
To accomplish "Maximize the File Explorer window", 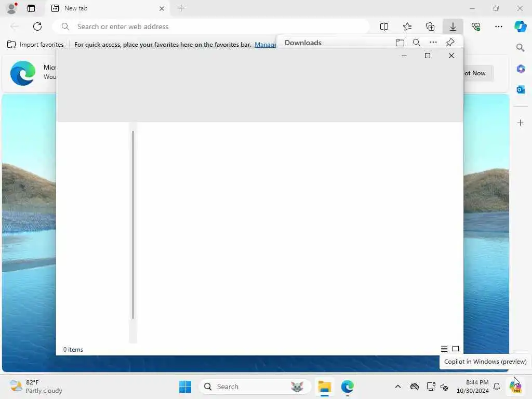I will (x=428, y=56).
